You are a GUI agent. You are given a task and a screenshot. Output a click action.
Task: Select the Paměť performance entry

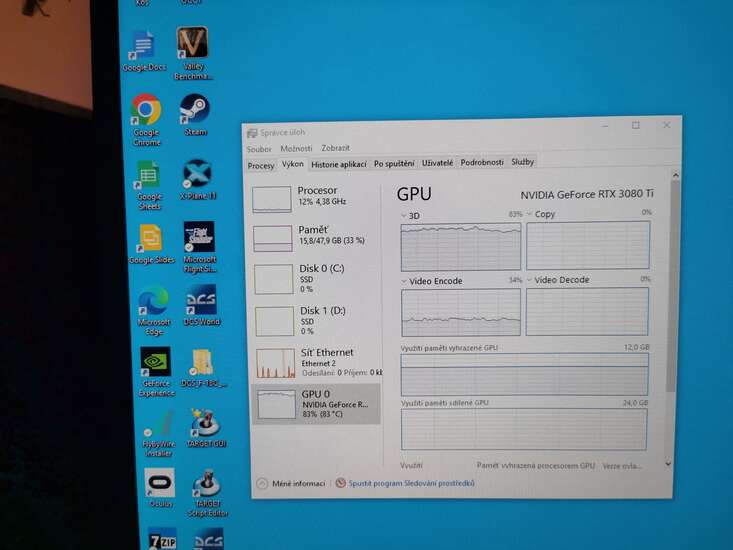pos(316,237)
